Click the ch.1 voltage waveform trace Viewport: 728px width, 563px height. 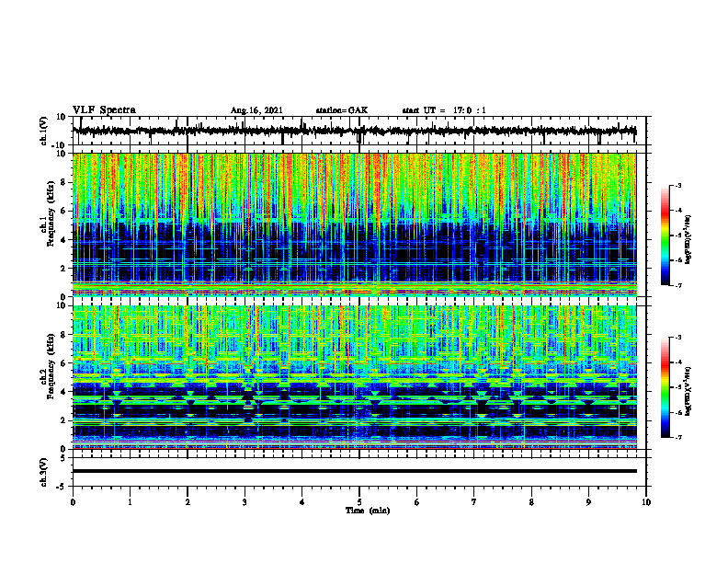(x=354, y=131)
